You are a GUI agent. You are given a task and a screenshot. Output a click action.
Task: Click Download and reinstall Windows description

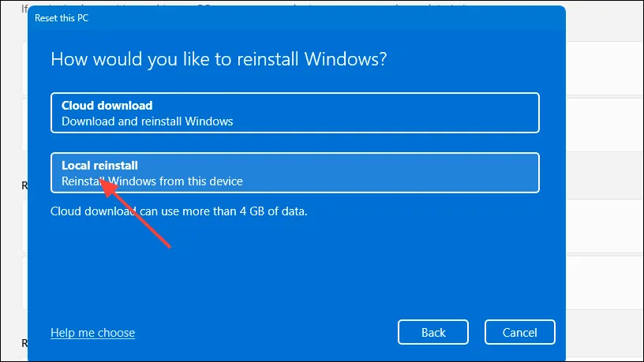coord(147,121)
